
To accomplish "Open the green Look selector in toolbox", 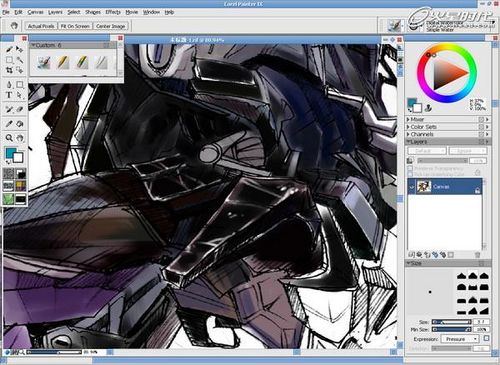I will pyautogui.click(x=8, y=199).
